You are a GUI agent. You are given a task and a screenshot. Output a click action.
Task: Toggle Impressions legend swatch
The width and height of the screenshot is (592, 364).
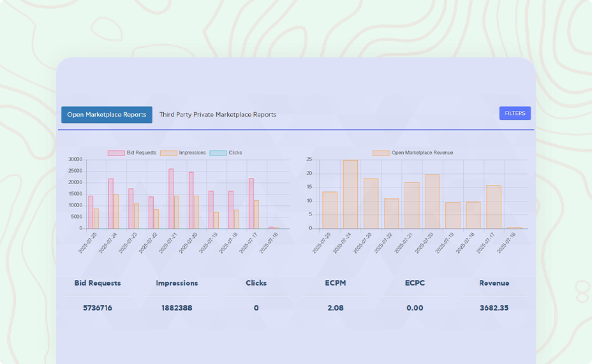click(x=168, y=153)
